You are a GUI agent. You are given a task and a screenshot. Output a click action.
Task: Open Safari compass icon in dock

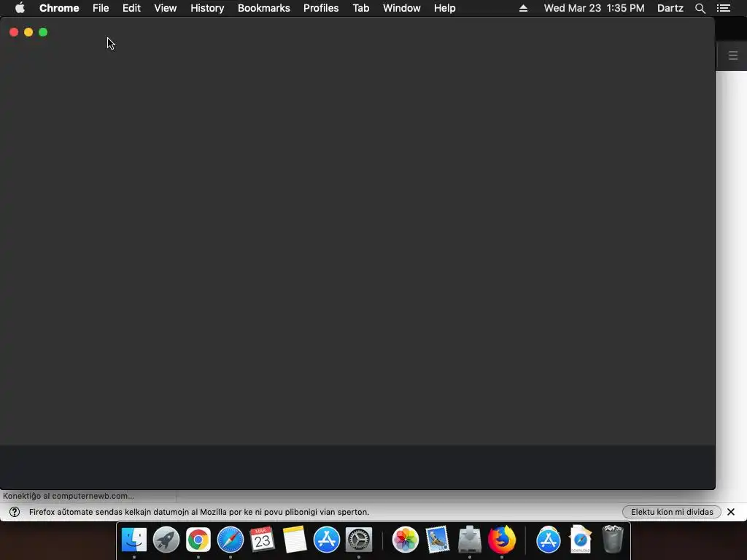(230, 540)
